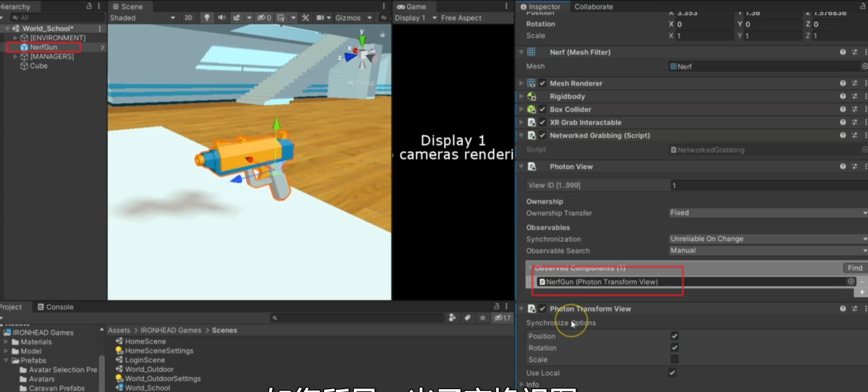Open object picker for NerfGun observed component
868x392 pixels.
(851, 282)
